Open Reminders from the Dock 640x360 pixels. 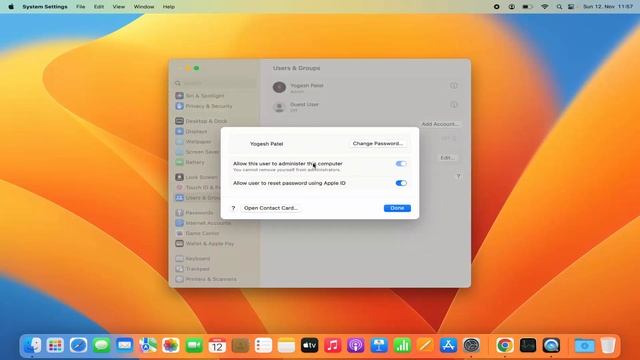click(x=263, y=345)
